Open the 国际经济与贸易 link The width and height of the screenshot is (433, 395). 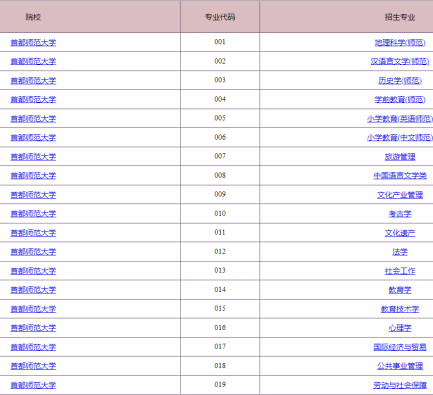(400, 347)
